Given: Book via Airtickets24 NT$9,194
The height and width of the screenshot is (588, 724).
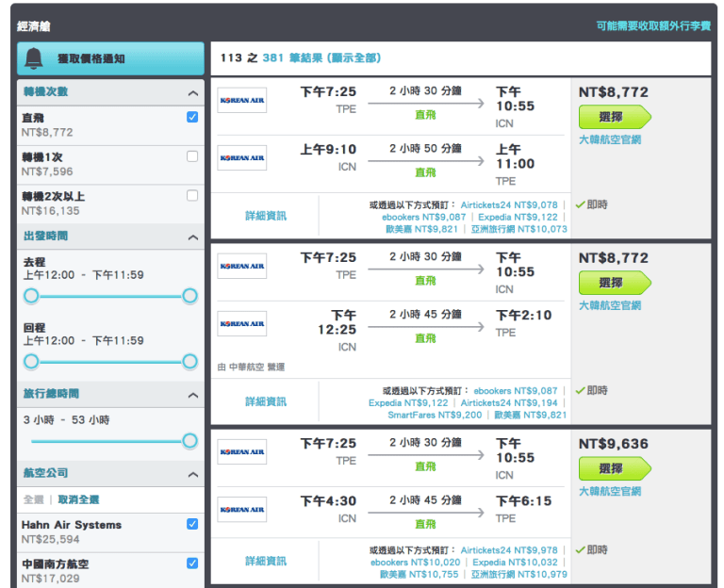Looking at the screenshot, I should pos(509,403).
